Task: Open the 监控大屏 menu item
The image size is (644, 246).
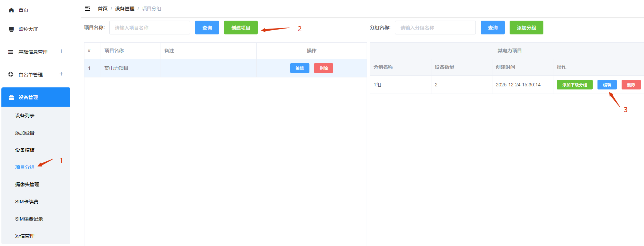Action: [28, 29]
